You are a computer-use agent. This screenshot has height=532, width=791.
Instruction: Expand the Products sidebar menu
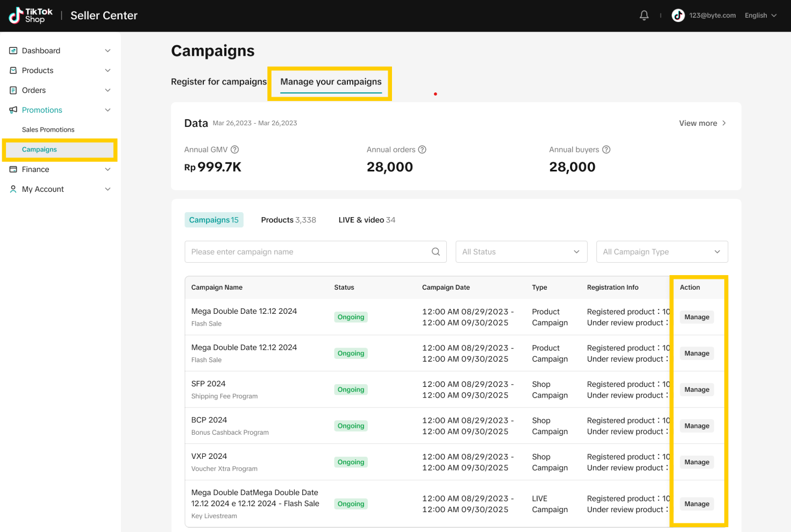108,70
